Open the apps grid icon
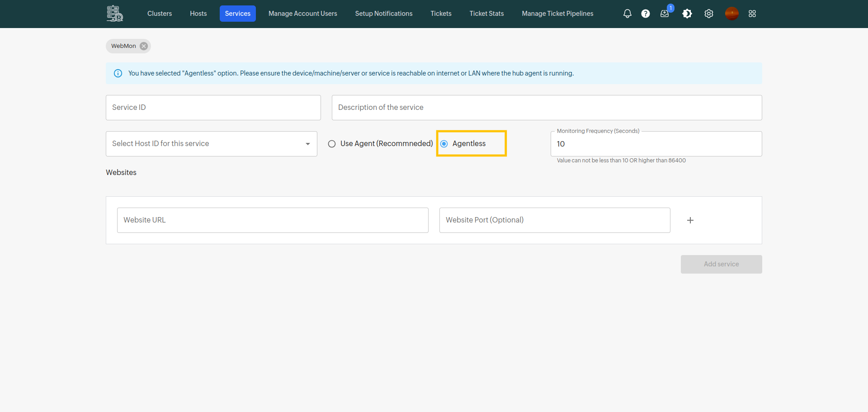Screen dimensions: 868x412 (x=752, y=14)
